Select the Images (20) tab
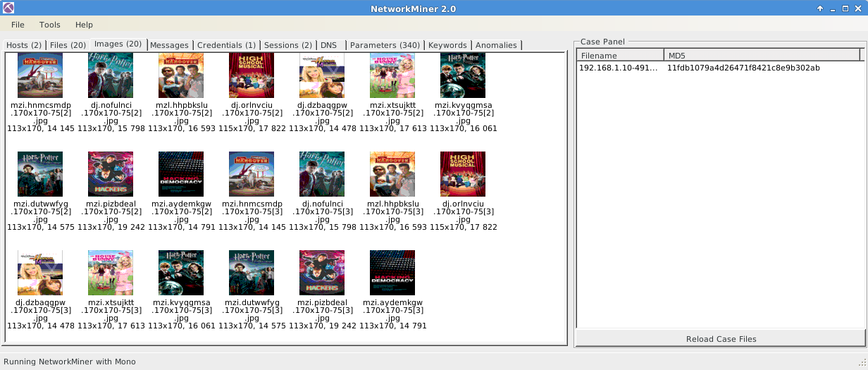The width and height of the screenshot is (868, 370). tap(118, 44)
